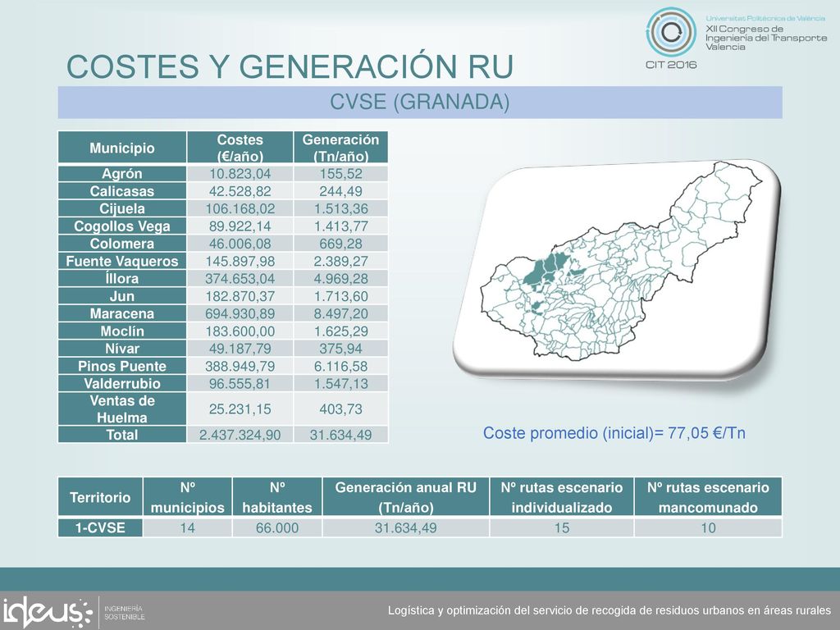Viewport: 840px width, 630px height.
Task: Select the cost value 694.930,89
Action: click(x=240, y=313)
